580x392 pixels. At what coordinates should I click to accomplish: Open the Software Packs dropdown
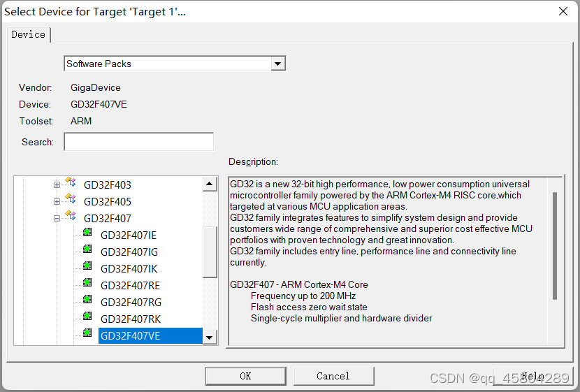click(278, 64)
